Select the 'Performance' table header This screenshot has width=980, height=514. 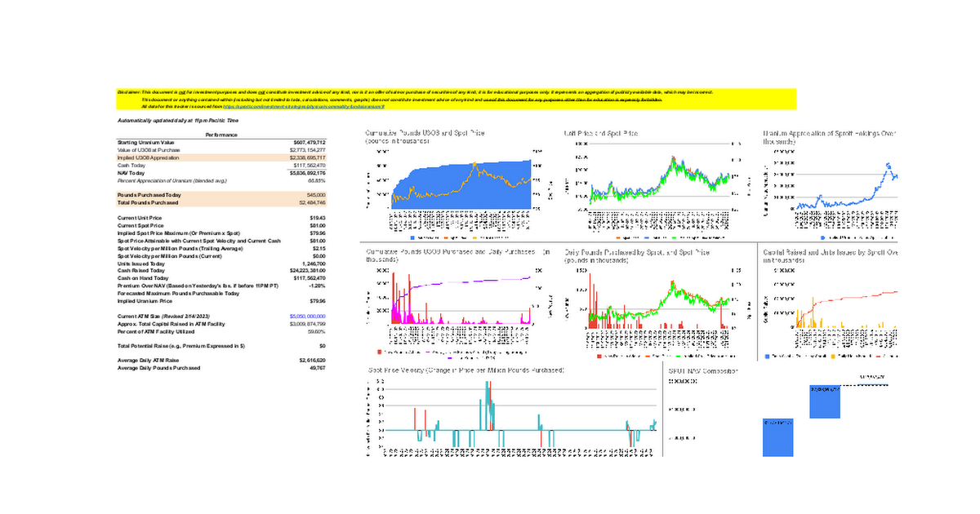coord(221,134)
